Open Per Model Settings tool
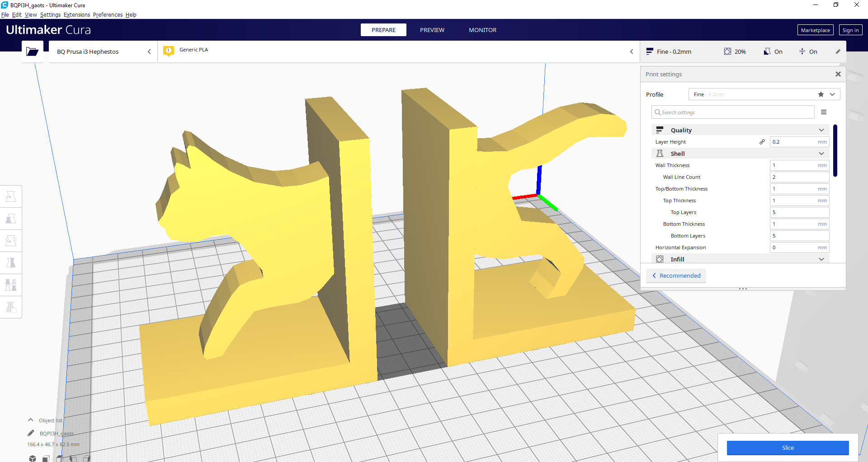The width and height of the screenshot is (868, 462). click(11, 285)
